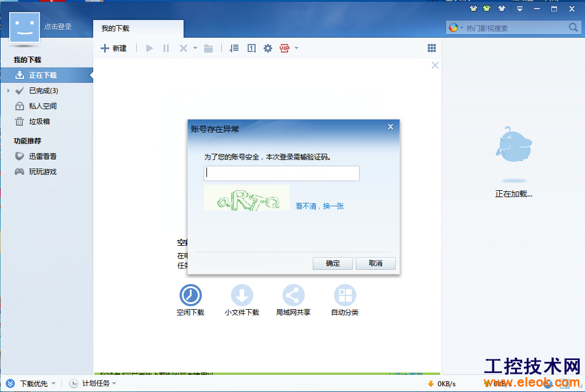Click the numbered box icon in the toolbar
This screenshot has height=392, width=585.
252,48
